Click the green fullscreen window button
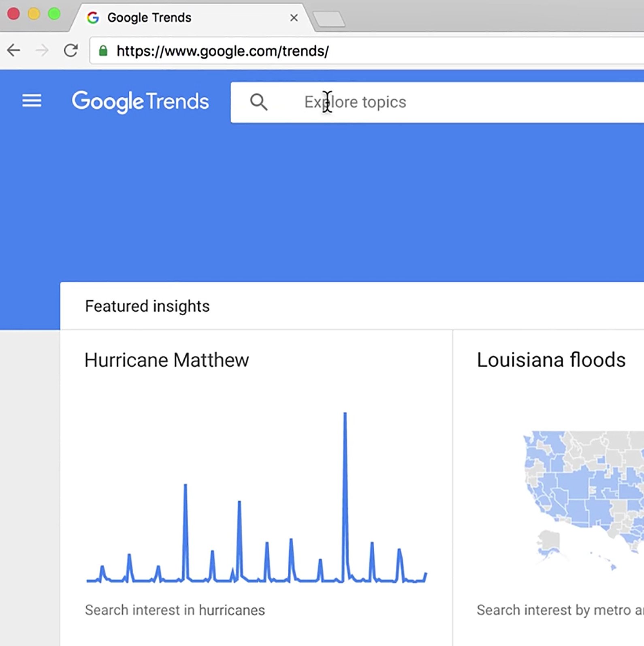The width and height of the screenshot is (644, 646). (x=54, y=14)
